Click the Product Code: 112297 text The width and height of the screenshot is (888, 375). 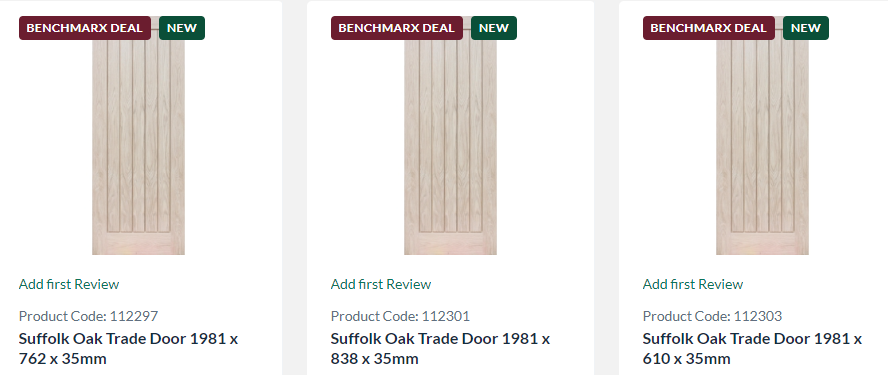pos(88,316)
